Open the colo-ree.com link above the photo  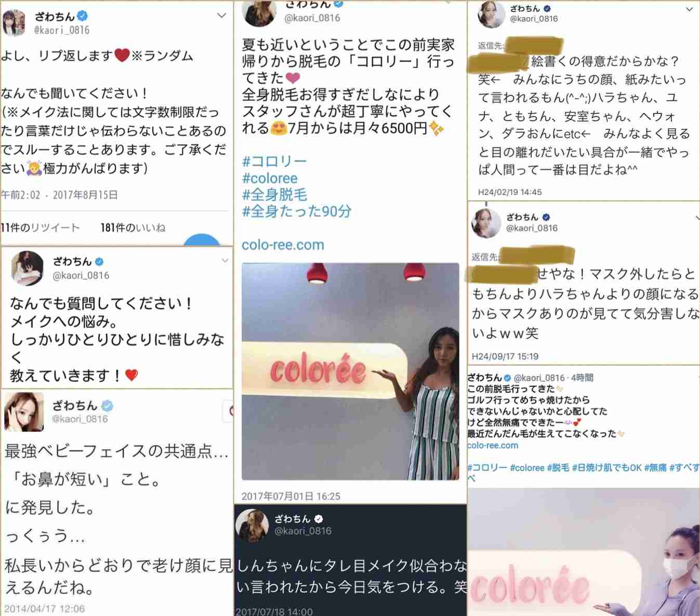283,245
